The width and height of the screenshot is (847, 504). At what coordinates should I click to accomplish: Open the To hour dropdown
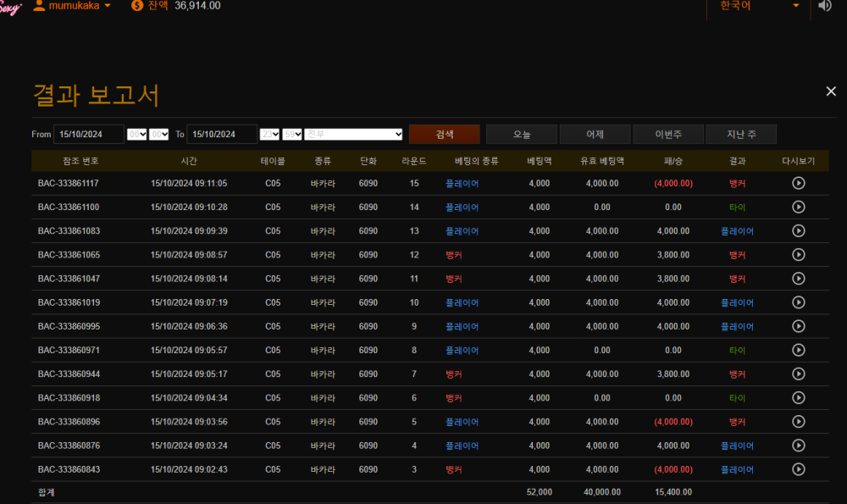pos(269,134)
